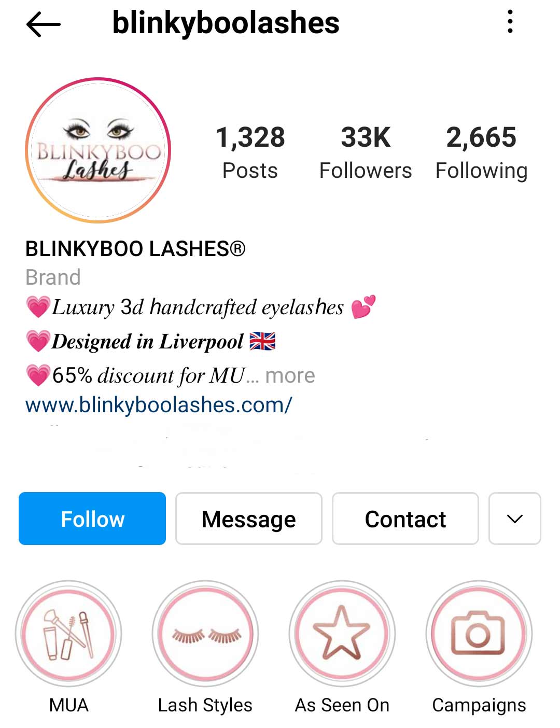Tap the 1,328 Posts count

[250, 152]
